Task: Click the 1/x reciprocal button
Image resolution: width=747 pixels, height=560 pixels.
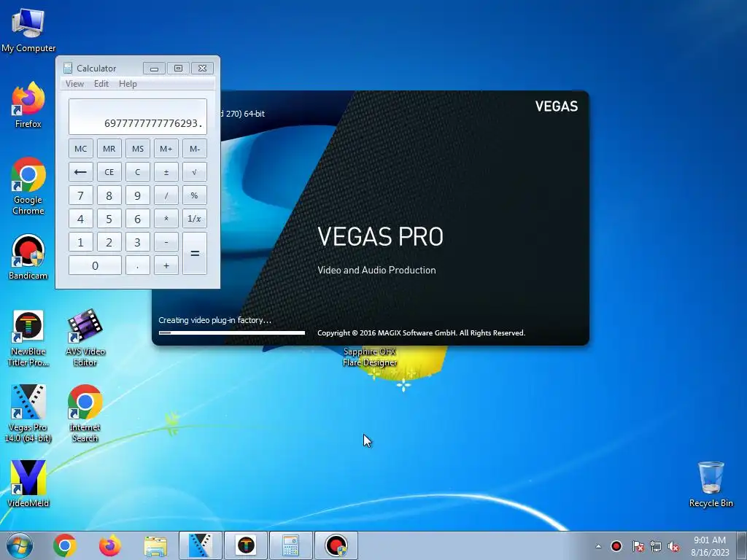Action: 195,219
